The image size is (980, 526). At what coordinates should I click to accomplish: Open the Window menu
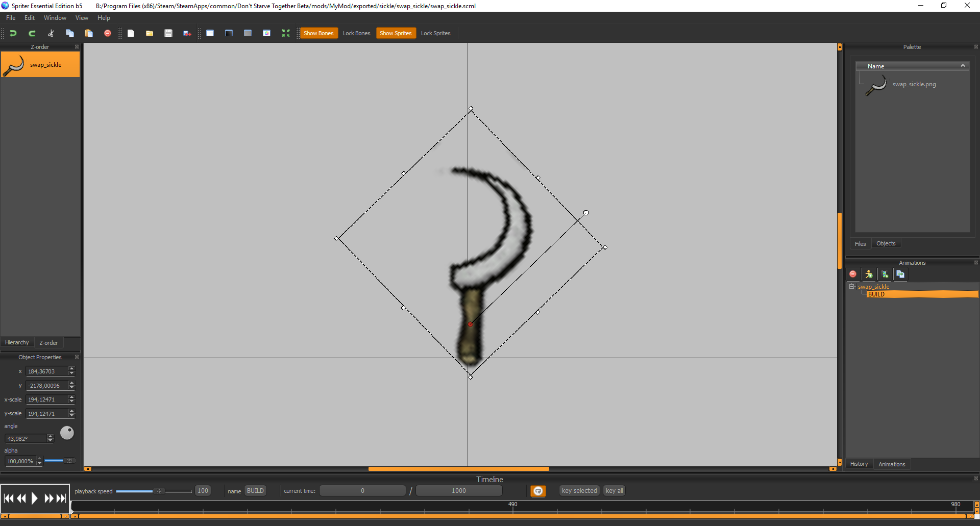pyautogui.click(x=55, y=18)
